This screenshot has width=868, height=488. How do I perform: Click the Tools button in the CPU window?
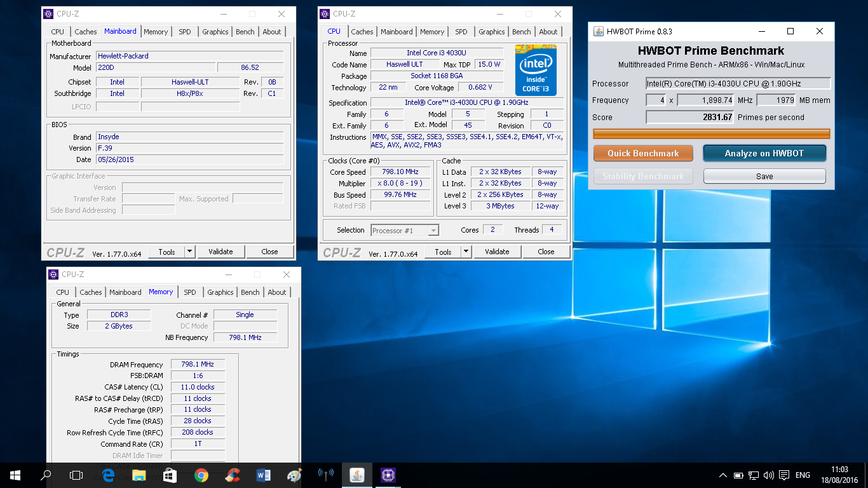tap(443, 252)
